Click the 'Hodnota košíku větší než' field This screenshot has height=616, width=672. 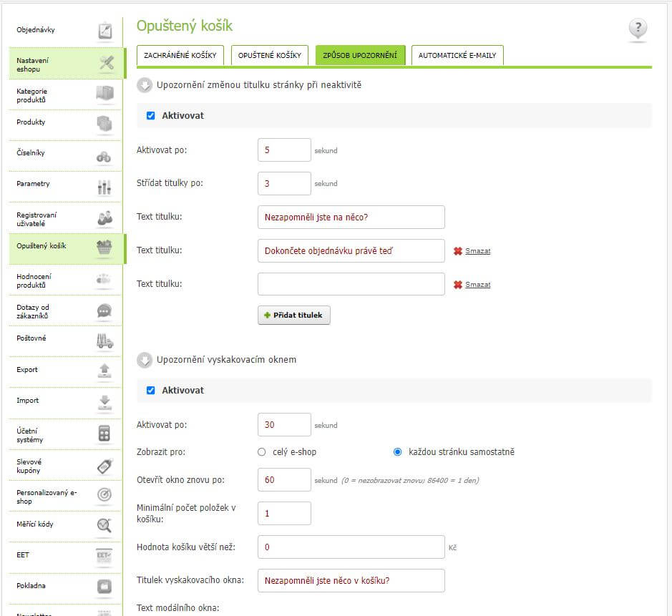[x=351, y=547]
